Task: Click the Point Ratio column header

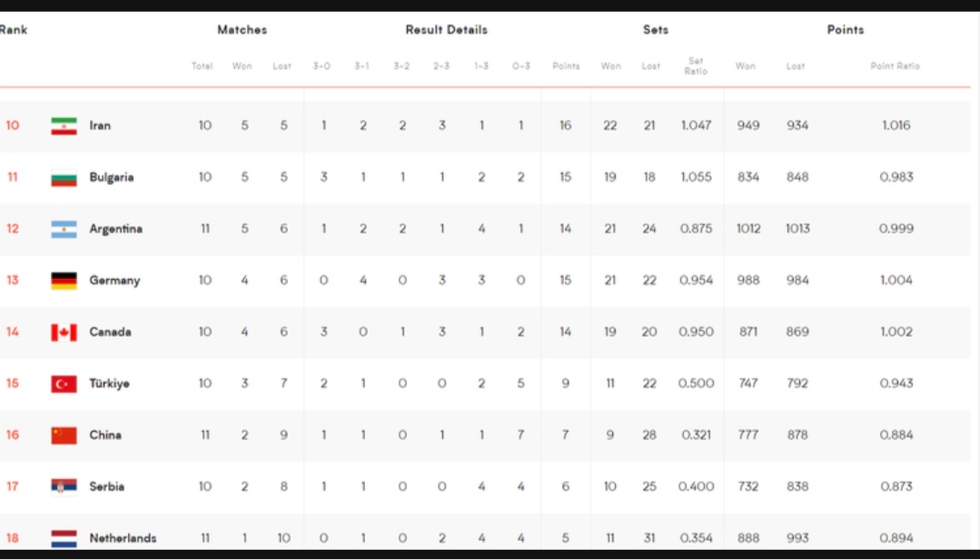Action: coord(895,65)
